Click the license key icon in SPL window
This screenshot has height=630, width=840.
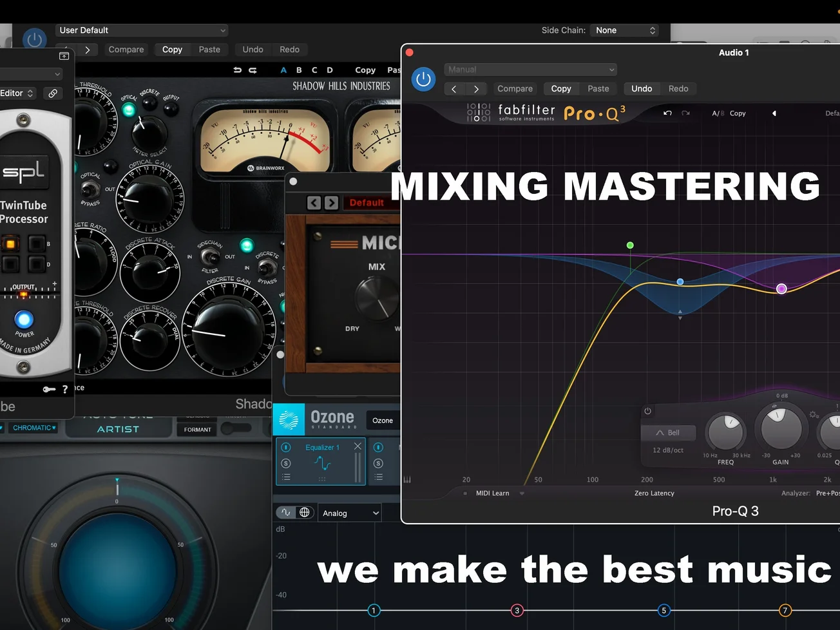click(x=49, y=389)
